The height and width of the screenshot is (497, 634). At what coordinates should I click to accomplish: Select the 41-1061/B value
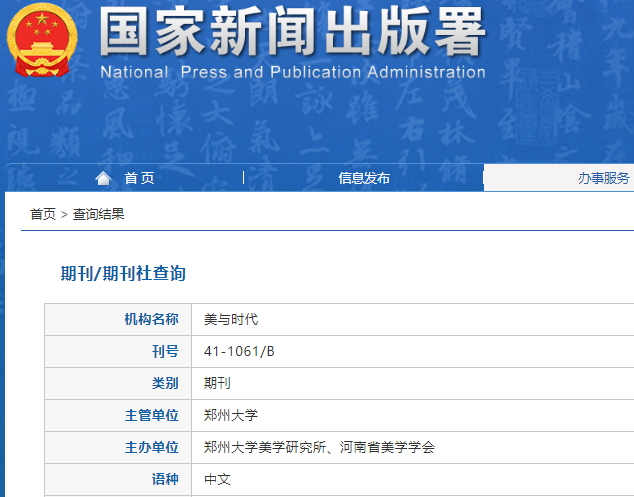click(239, 351)
